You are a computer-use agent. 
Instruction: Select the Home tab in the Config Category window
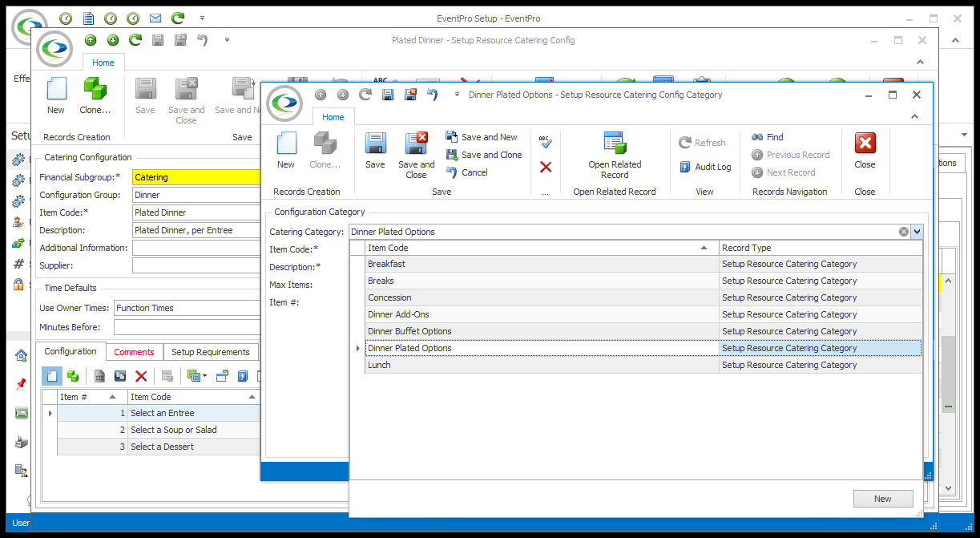[x=333, y=117]
